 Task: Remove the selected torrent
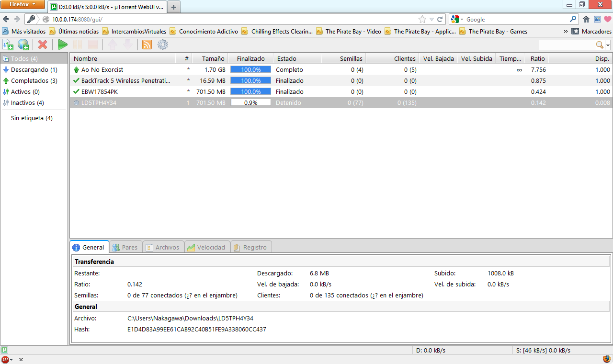[42, 44]
